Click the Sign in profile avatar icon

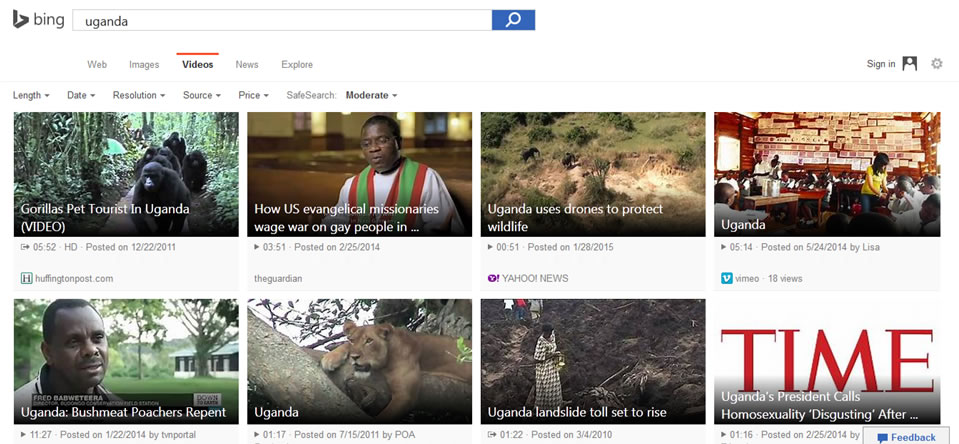click(x=909, y=64)
